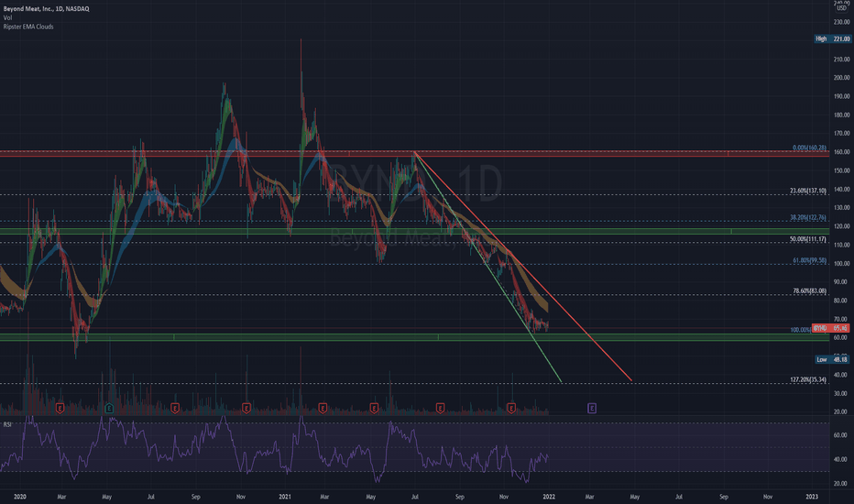Select the 127.20%(35.34) Fibonacci label
Image resolution: width=854 pixels, height=504 pixels.
(808, 379)
